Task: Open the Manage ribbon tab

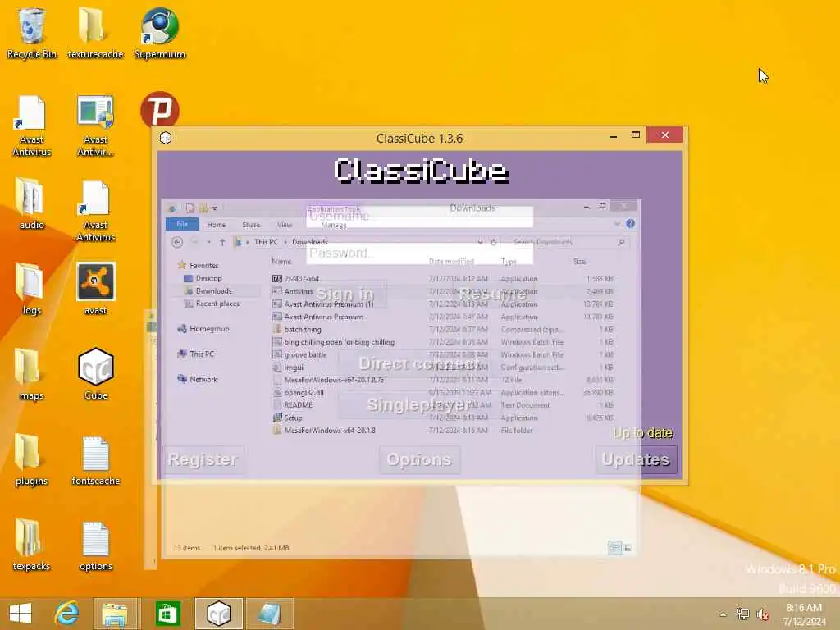Action: (334, 226)
